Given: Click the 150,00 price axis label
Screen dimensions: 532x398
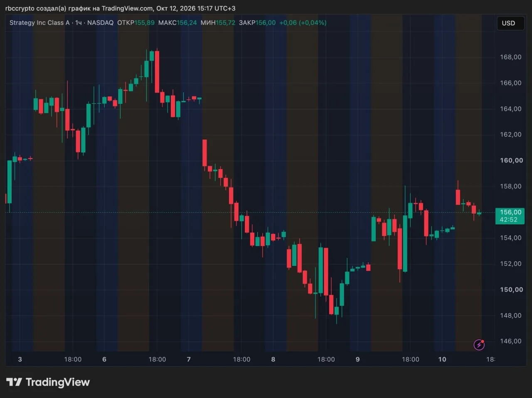Looking at the screenshot, I should [x=511, y=290].
